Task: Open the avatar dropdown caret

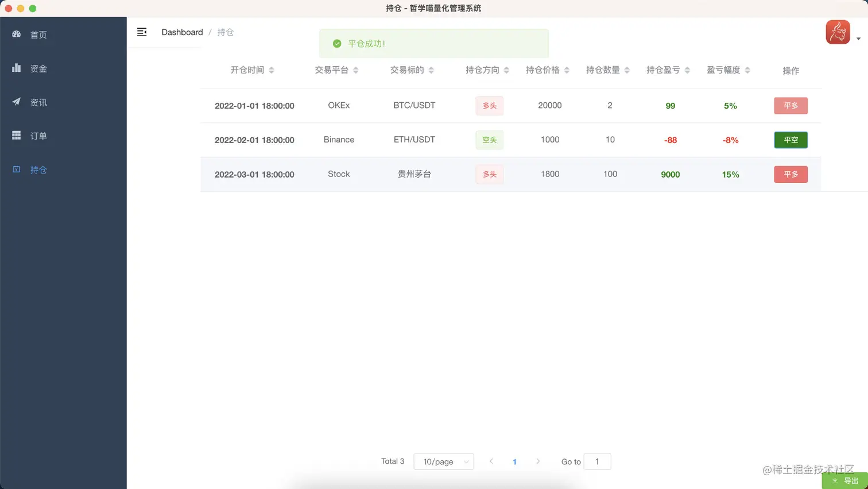Action: pyautogui.click(x=858, y=39)
